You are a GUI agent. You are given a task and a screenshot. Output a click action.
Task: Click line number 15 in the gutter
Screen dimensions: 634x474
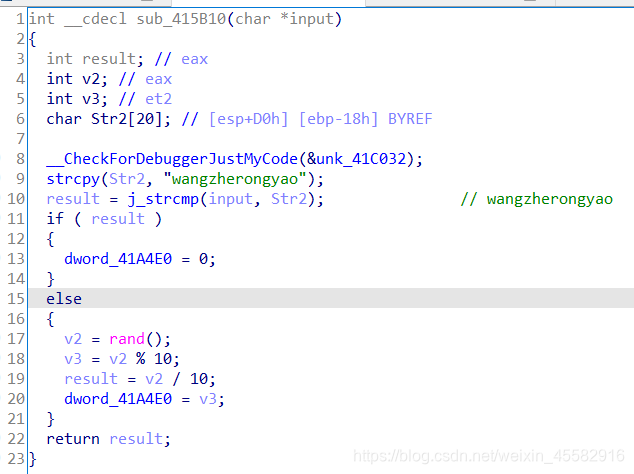click(x=16, y=299)
